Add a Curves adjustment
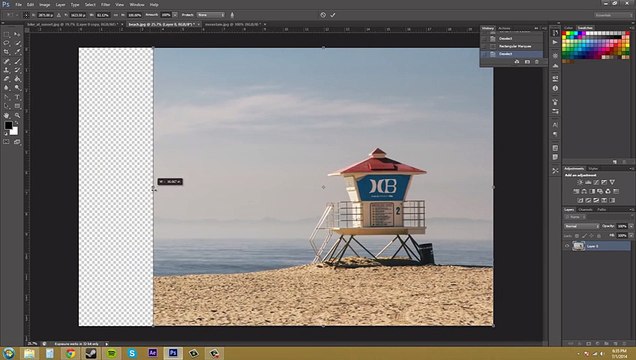The image size is (636, 360). (x=596, y=182)
